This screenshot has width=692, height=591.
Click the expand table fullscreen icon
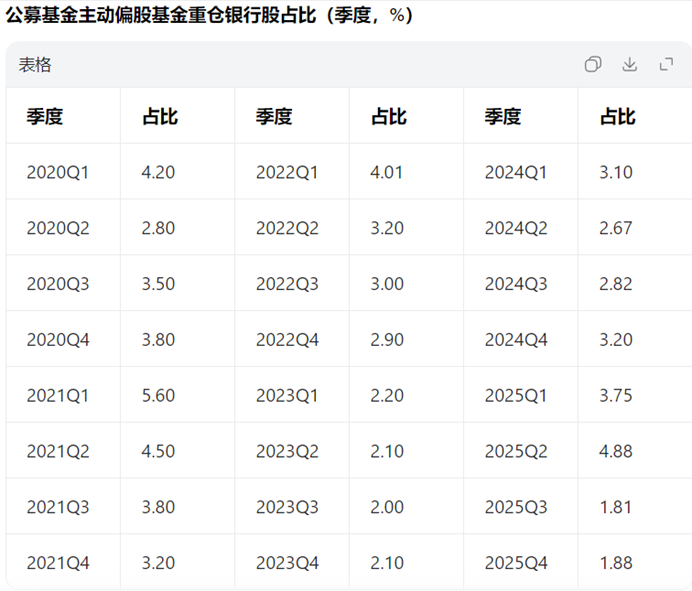[x=666, y=64]
